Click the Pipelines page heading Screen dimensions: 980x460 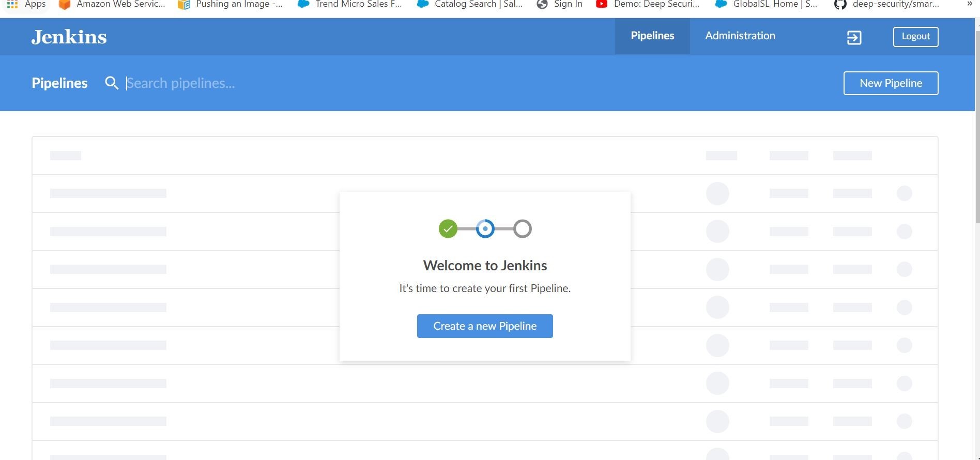(x=59, y=83)
